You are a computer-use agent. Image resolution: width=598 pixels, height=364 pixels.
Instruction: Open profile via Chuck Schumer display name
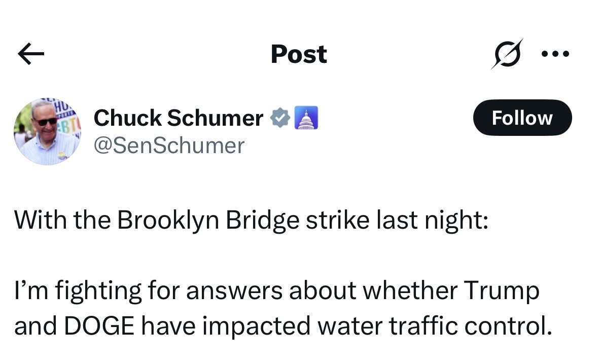(x=179, y=118)
